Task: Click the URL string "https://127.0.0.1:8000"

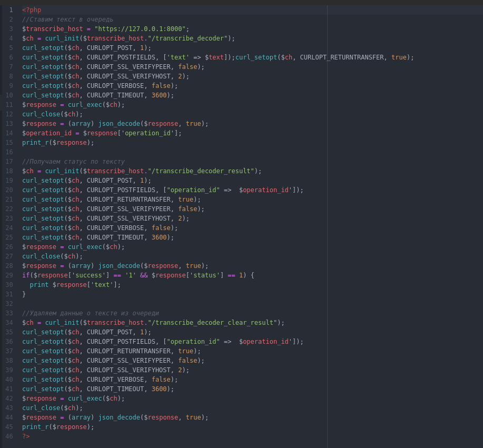Action: tap(140, 29)
